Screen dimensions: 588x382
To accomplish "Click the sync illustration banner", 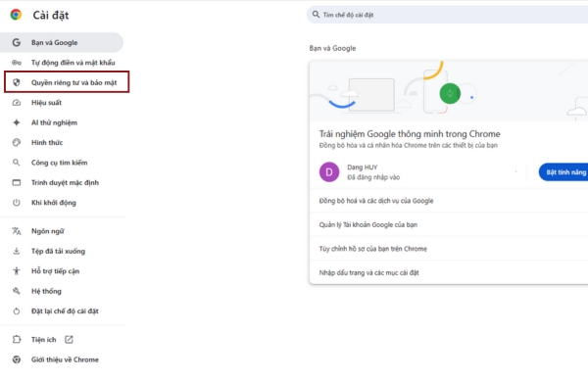I will pyautogui.click(x=449, y=91).
